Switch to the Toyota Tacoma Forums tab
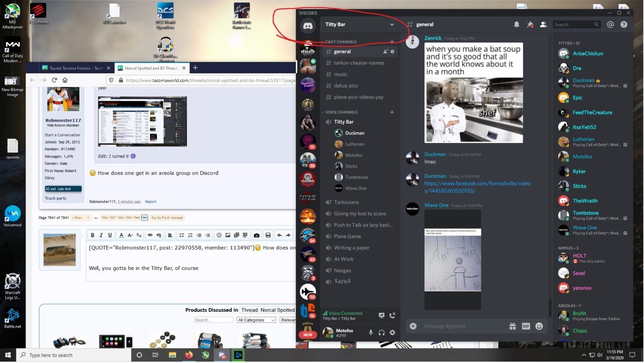Viewport: 644px width, 363px height. [76, 68]
